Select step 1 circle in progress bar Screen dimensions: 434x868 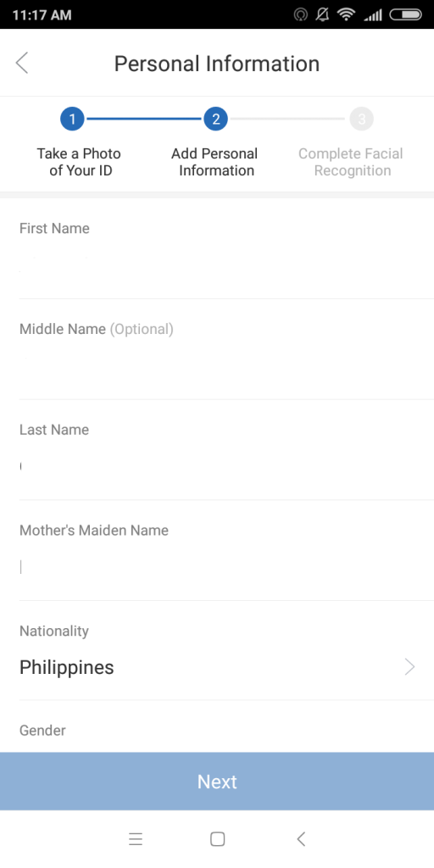pyautogui.click(x=72, y=119)
